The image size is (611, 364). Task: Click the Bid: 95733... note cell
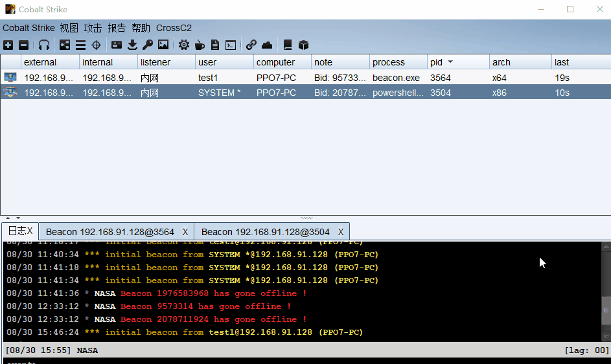pyautogui.click(x=340, y=78)
